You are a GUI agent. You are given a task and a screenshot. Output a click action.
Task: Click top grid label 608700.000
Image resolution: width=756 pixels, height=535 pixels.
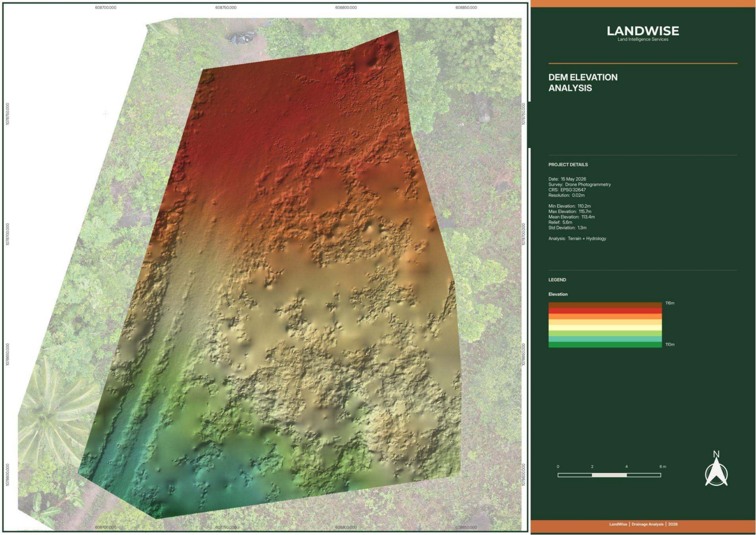[105, 8]
